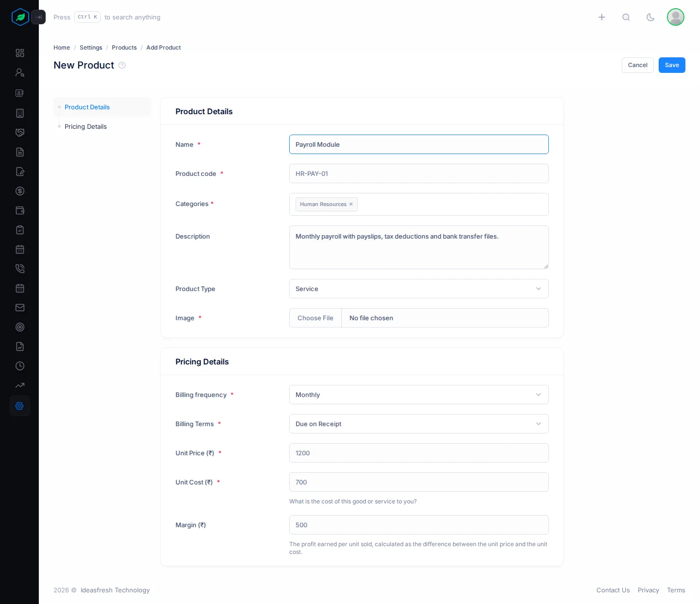Open the Product Type dropdown

pyautogui.click(x=419, y=289)
